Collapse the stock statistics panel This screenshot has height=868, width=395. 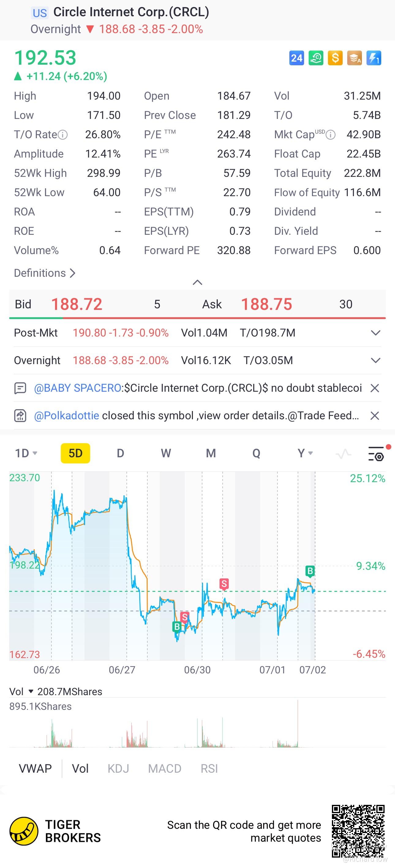click(197, 282)
